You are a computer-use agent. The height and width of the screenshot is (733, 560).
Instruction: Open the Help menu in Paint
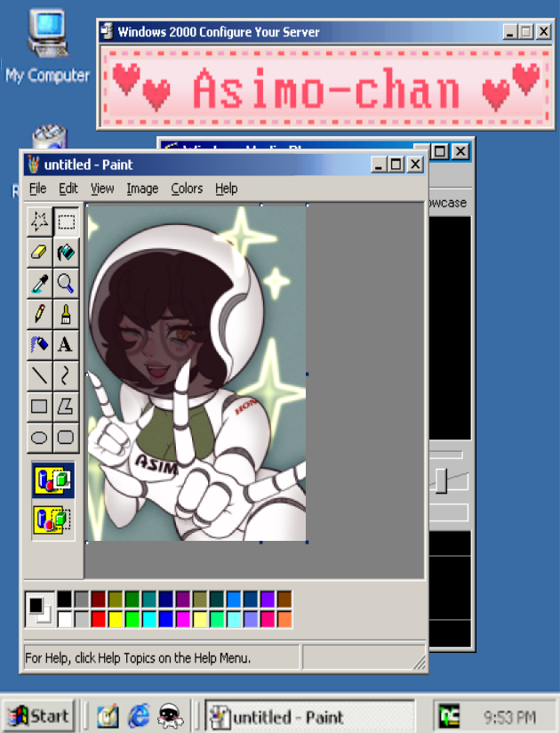pyautogui.click(x=227, y=189)
